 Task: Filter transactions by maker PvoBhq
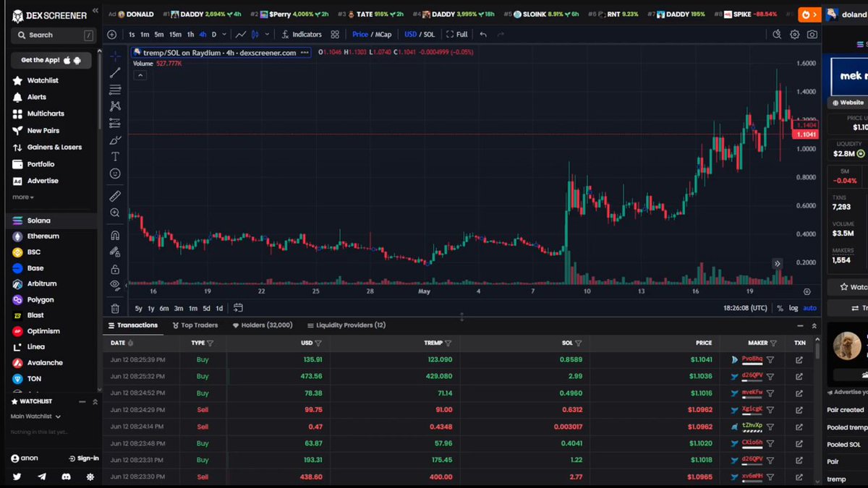(x=770, y=359)
